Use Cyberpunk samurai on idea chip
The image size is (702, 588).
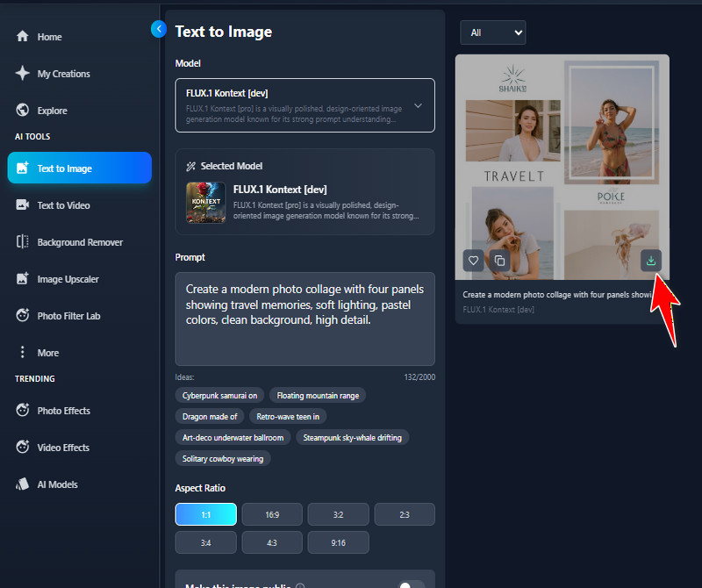click(219, 396)
